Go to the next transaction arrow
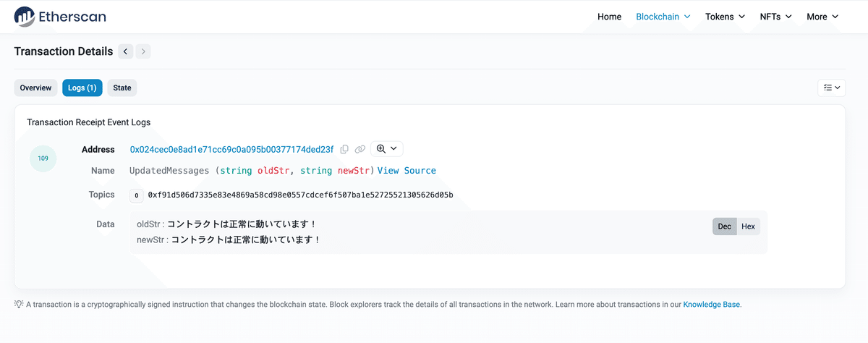 click(143, 51)
